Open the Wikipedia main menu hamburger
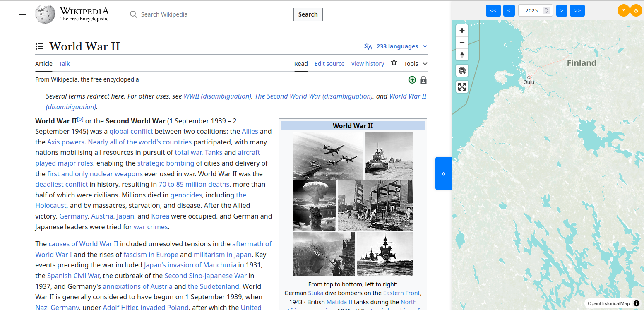The image size is (644, 310). pyautogui.click(x=22, y=14)
